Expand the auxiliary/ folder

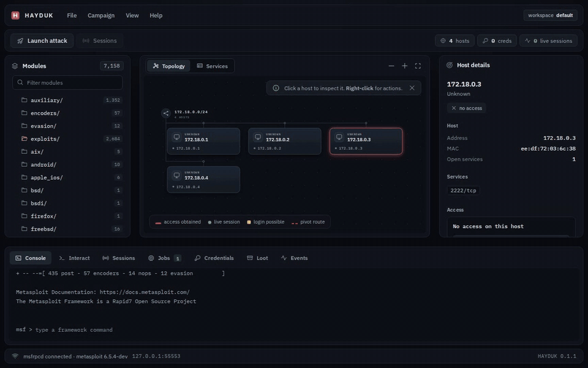pyautogui.click(x=71, y=100)
